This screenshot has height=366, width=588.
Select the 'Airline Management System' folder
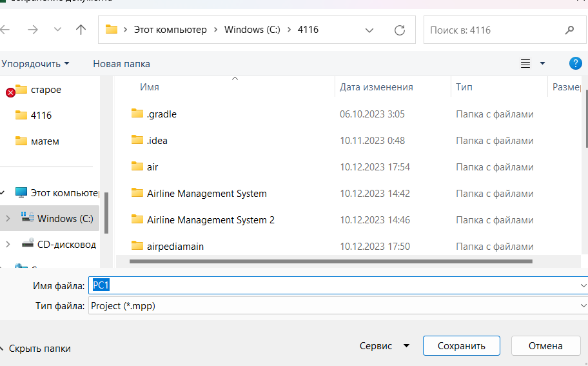[206, 194]
